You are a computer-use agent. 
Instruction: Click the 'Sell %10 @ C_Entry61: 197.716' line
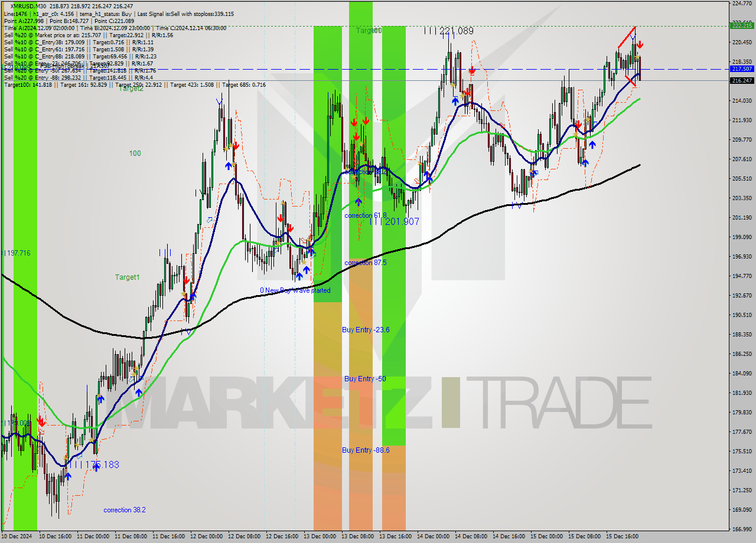pos(79,49)
